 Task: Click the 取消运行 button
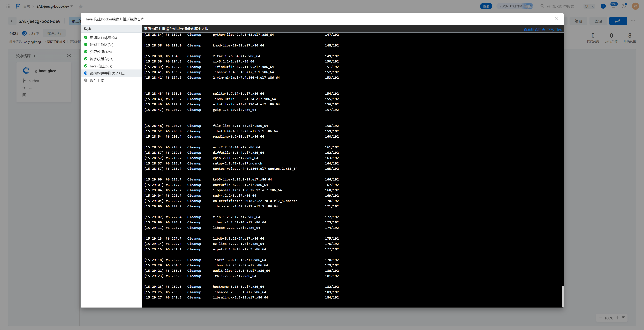[x=54, y=33]
